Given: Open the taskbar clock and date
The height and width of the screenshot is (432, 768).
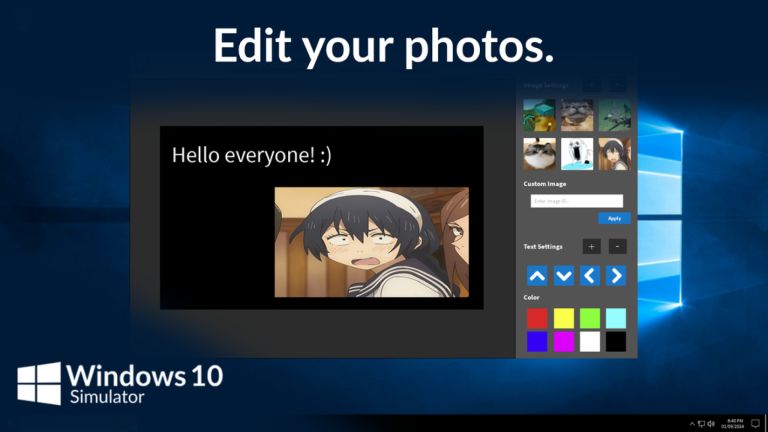Looking at the screenshot, I should [733, 424].
